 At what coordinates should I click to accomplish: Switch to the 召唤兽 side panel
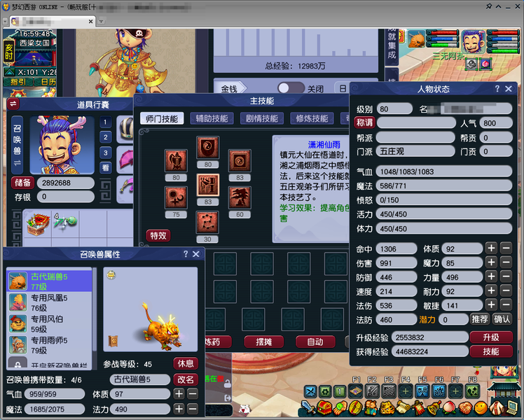coord(17,145)
